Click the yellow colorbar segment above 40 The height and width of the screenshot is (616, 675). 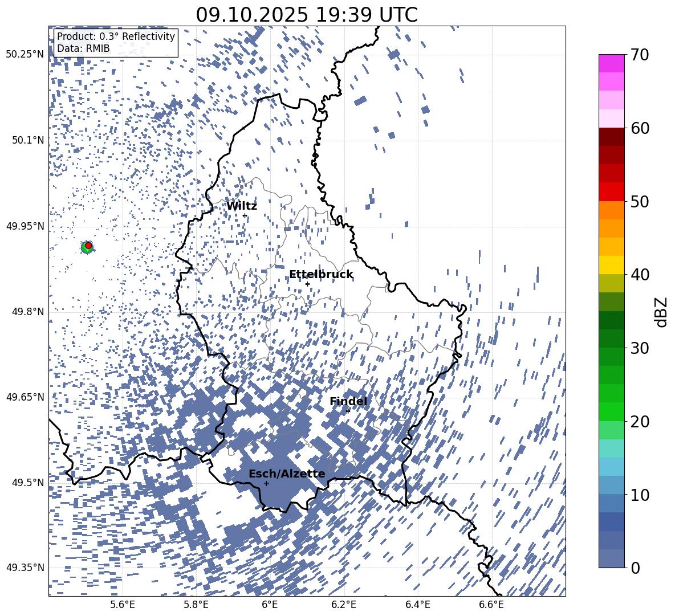(x=611, y=266)
